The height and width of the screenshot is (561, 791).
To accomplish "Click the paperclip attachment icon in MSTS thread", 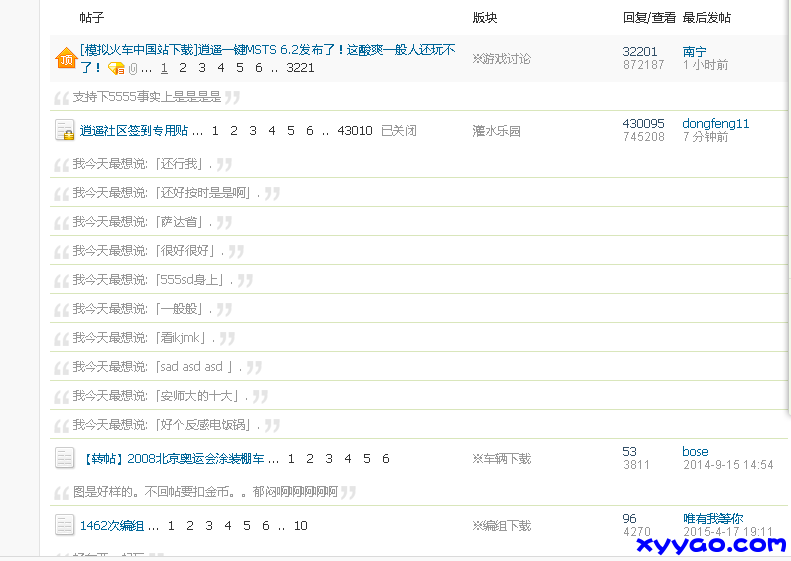I will coord(133,69).
